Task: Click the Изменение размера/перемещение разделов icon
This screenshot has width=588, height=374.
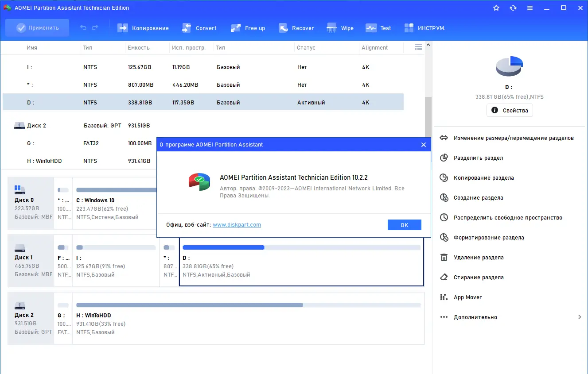Action: click(444, 138)
